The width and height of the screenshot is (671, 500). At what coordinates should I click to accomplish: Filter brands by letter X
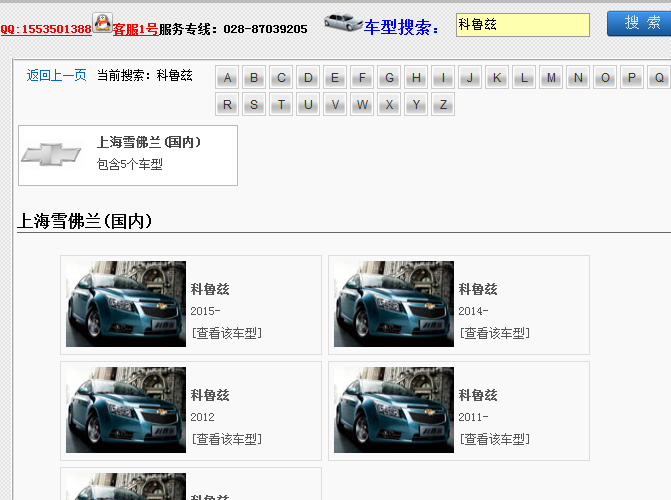pyautogui.click(x=389, y=104)
